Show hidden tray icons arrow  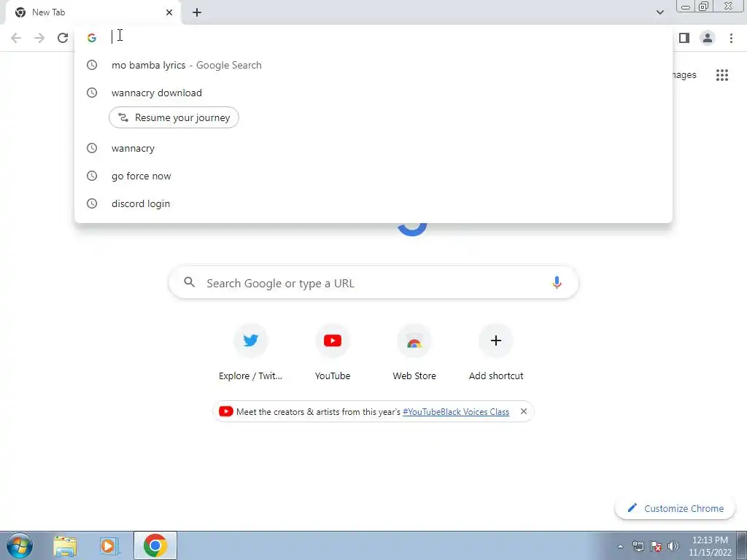pyautogui.click(x=620, y=546)
